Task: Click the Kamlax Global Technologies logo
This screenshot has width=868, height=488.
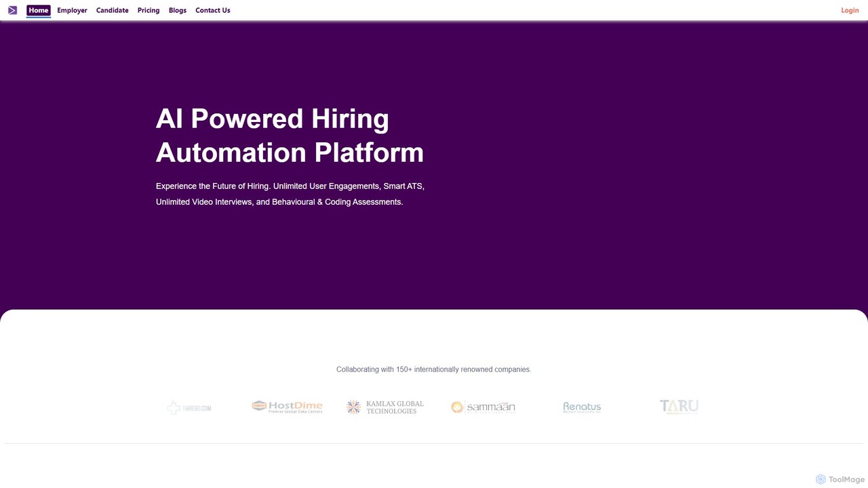Action: point(385,407)
